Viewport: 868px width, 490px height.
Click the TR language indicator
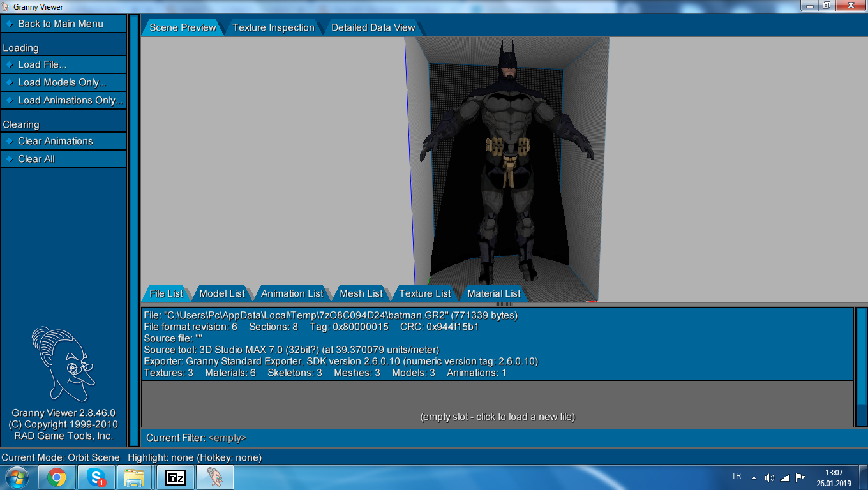pos(736,476)
